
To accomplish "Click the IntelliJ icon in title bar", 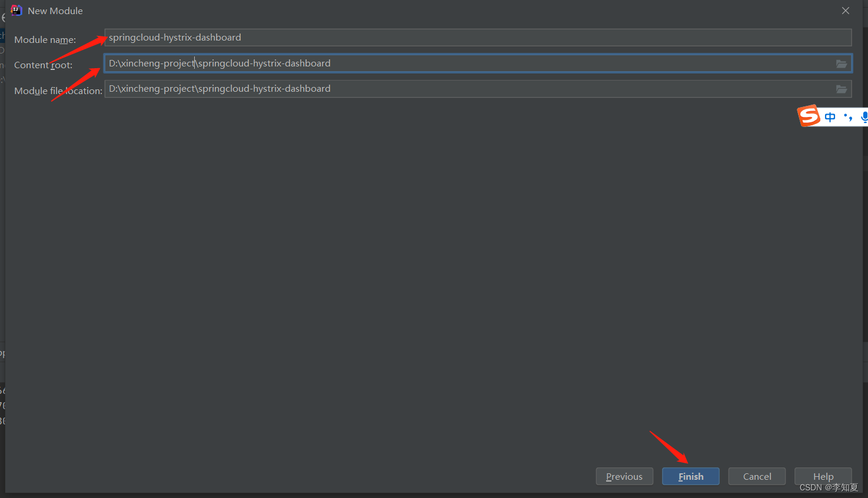I will tap(16, 11).
